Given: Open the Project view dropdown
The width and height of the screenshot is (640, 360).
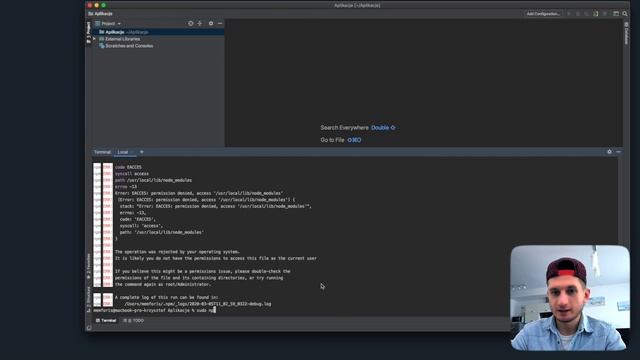Looking at the screenshot, I should pyautogui.click(x=108, y=24).
